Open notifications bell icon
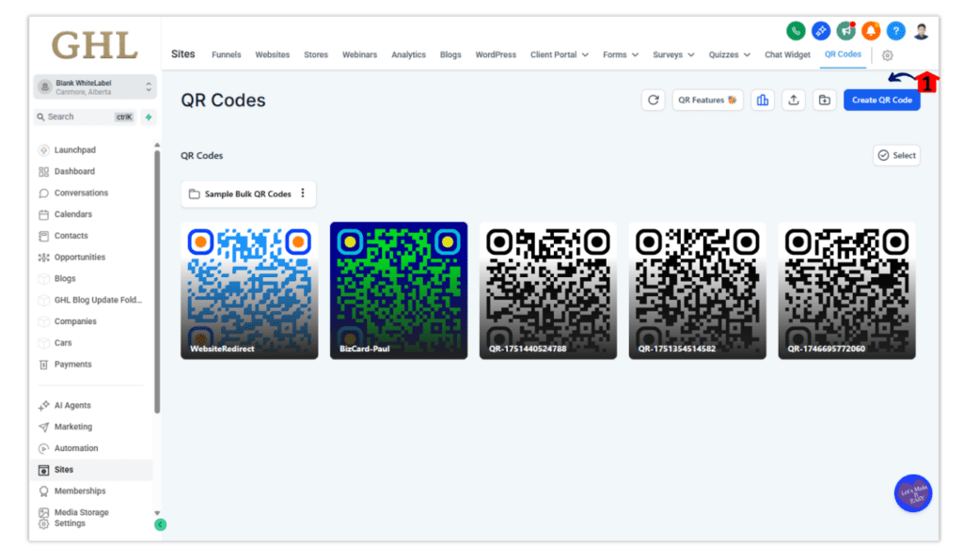 tap(870, 30)
